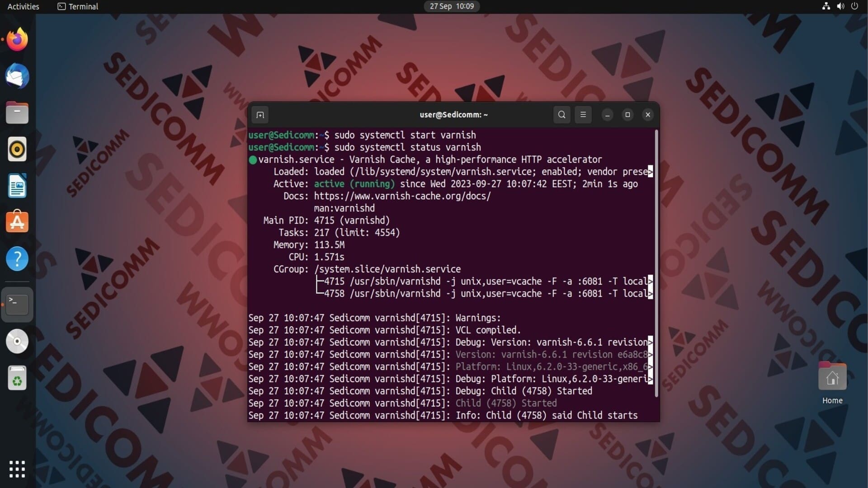This screenshot has height=488, width=868.
Task: Click 'sudo systemctl status varnish' command
Action: pos(408,147)
